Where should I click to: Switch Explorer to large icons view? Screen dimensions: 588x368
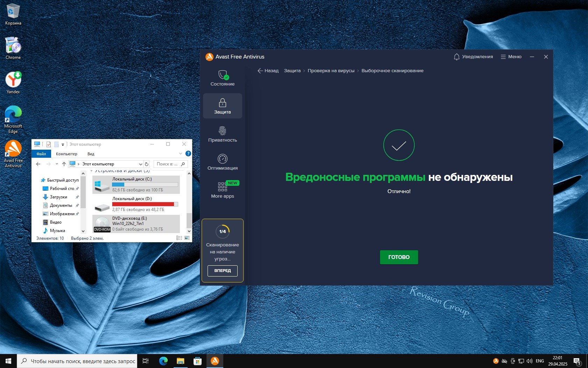pos(187,238)
